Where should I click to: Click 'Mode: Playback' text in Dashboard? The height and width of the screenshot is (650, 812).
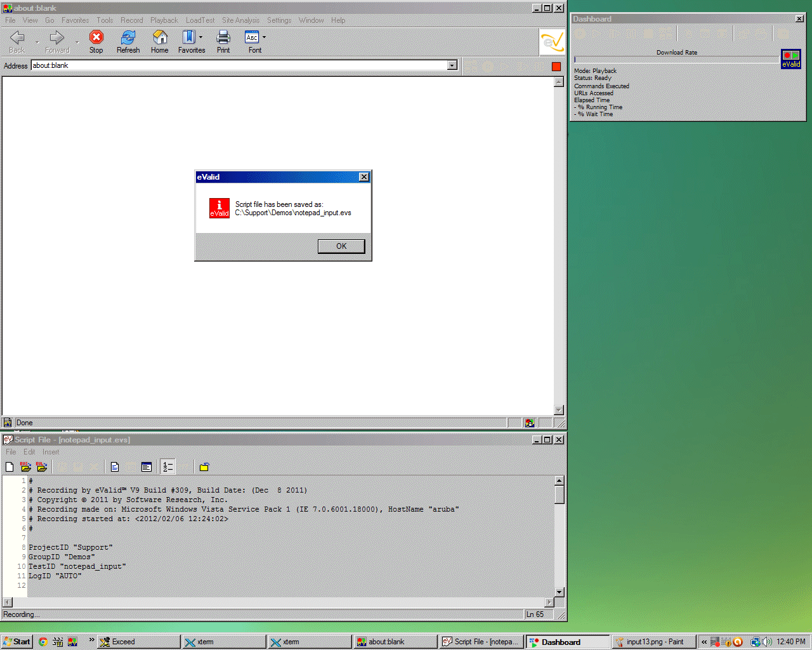pos(595,71)
